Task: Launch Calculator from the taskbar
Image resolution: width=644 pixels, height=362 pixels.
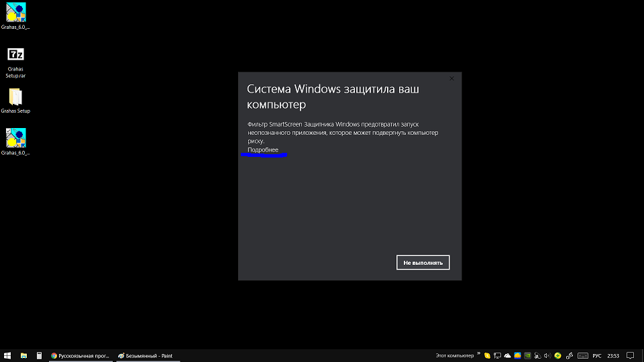Action: click(39, 356)
